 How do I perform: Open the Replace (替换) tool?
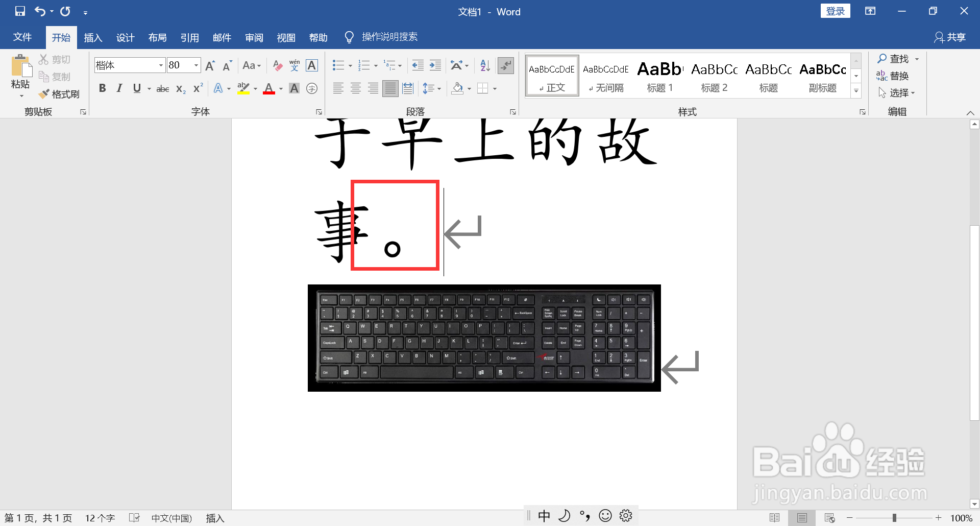click(899, 76)
